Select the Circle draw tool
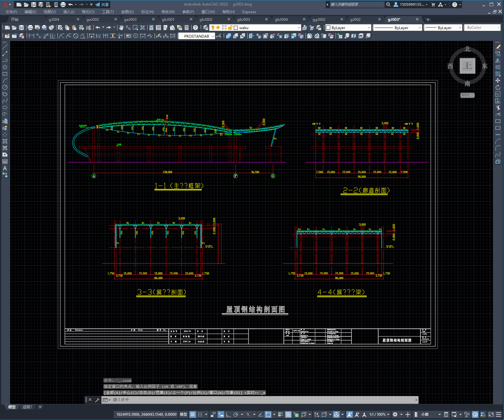The width and height of the screenshot is (504, 420). click(5, 87)
